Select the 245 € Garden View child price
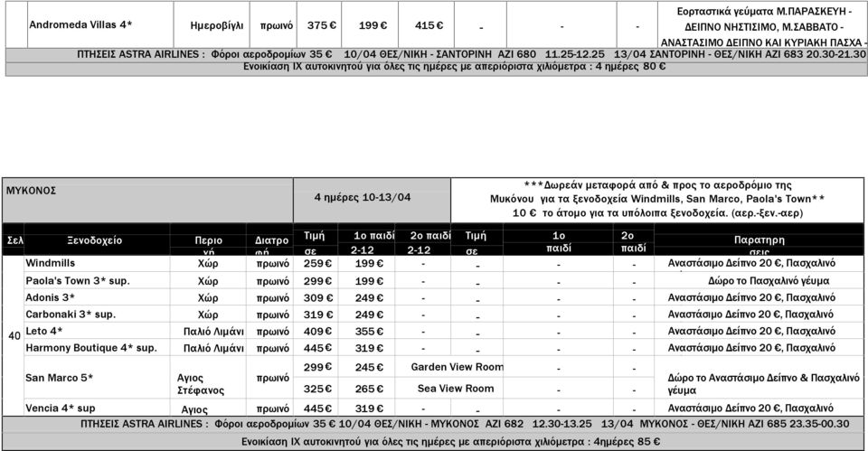The image size is (868, 451). tap(369, 368)
